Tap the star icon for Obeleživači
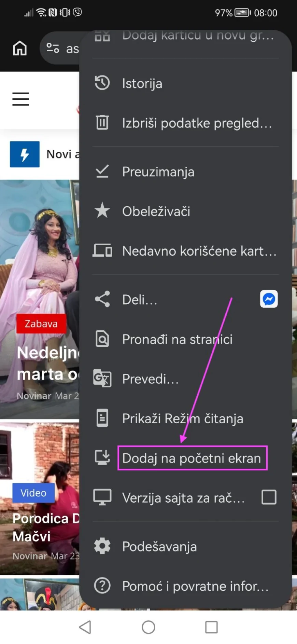Image resolution: width=297 pixels, height=644 pixels. coord(102,211)
